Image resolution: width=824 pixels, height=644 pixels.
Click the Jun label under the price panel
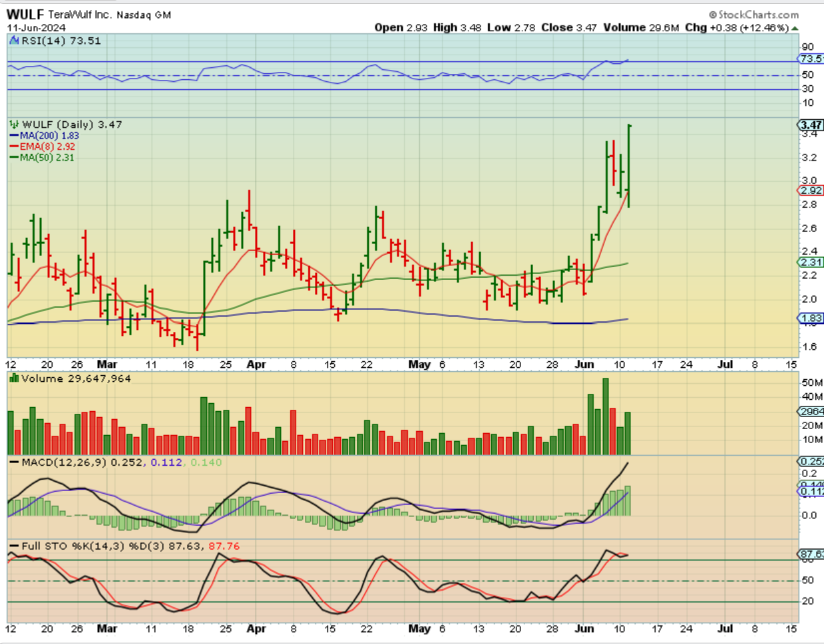pos(584,365)
